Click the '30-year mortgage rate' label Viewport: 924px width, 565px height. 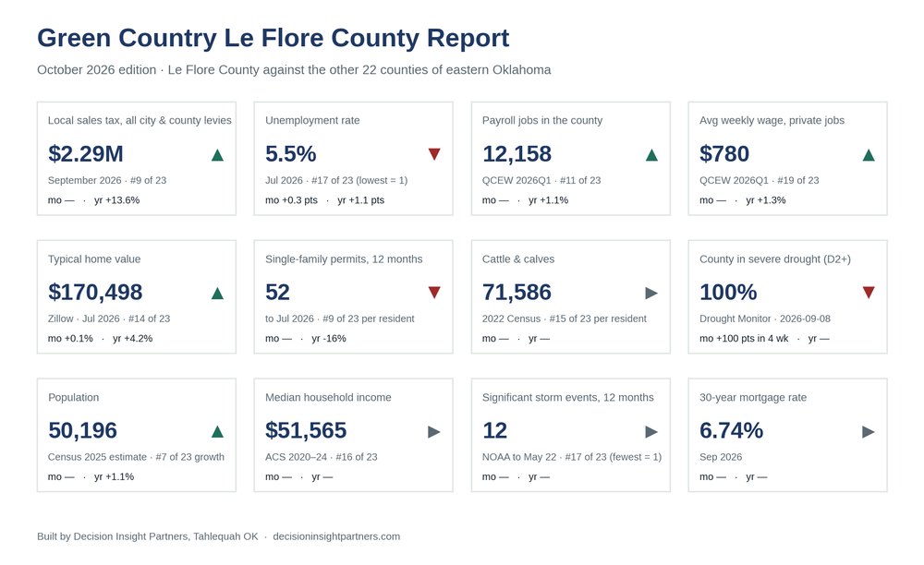coord(753,398)
